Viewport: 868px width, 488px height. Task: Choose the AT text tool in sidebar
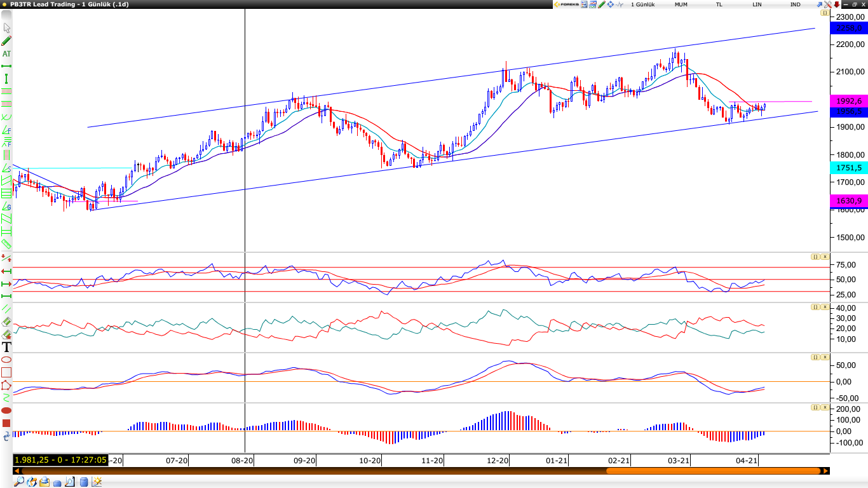(7, 53)
